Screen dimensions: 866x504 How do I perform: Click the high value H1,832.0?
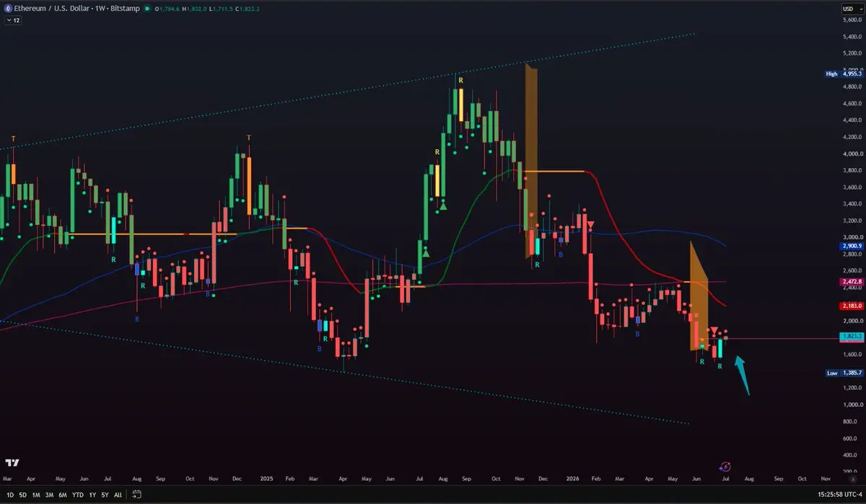click(193, 9)
